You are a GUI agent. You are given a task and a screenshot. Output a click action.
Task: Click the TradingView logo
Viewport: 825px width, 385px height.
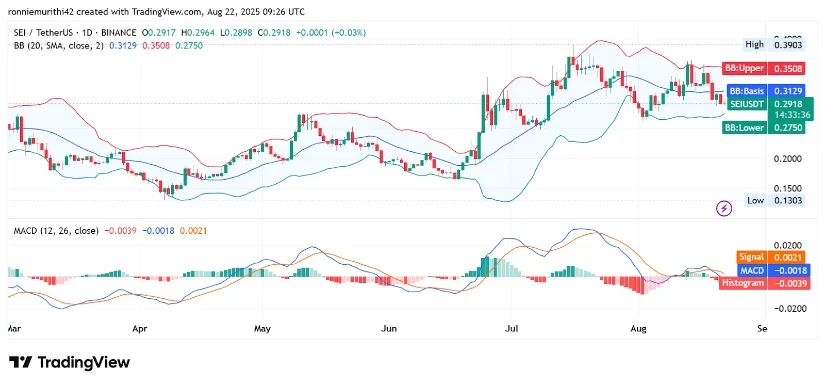pos(69,362)
